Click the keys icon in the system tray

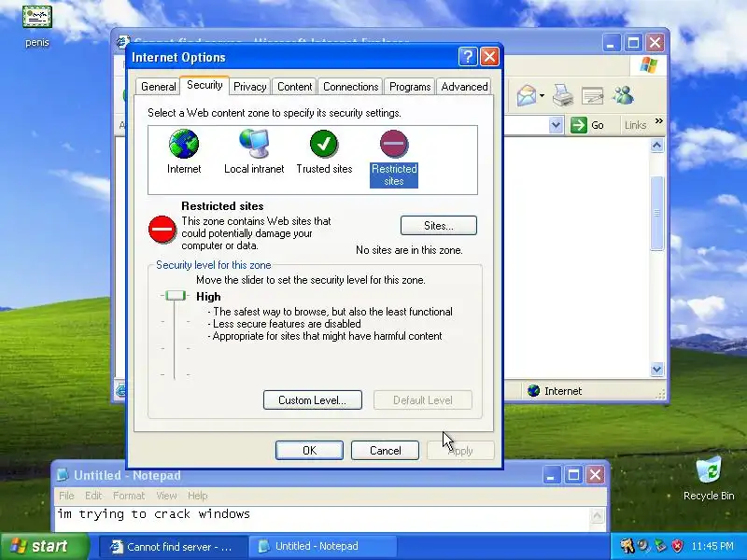pyautogui.click(x=627, y=546)
